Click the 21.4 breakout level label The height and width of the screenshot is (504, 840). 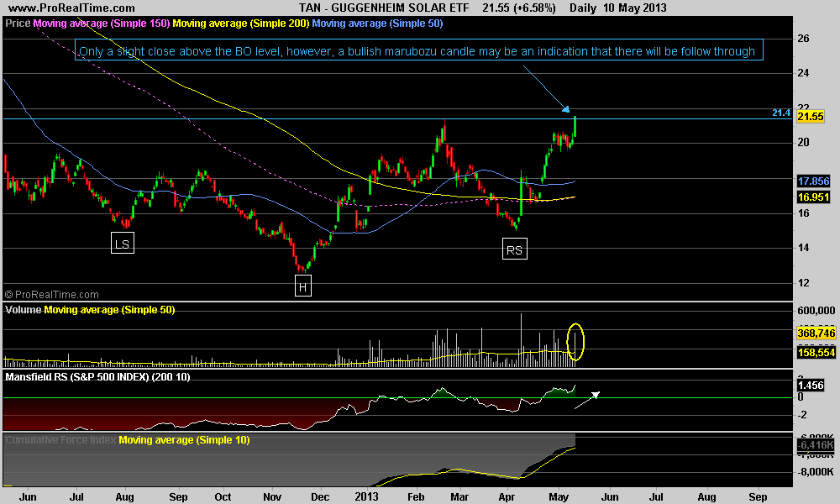coord(781,113)
